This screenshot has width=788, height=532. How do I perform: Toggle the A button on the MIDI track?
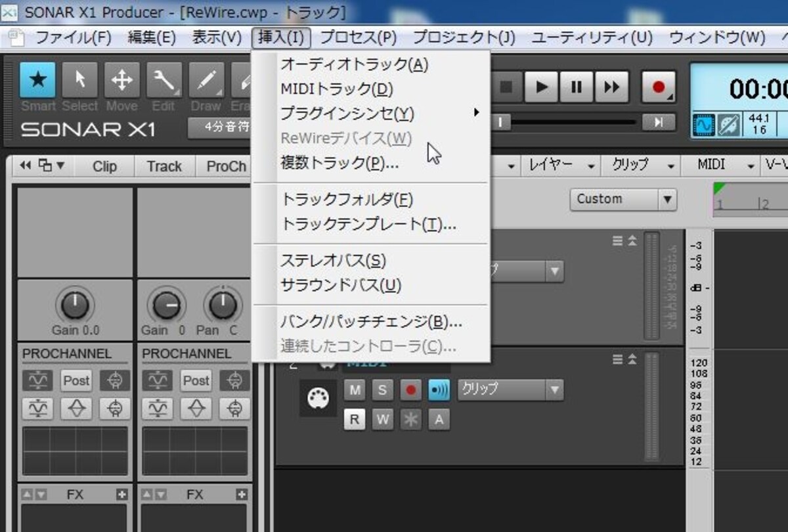(x=439, y=419)
